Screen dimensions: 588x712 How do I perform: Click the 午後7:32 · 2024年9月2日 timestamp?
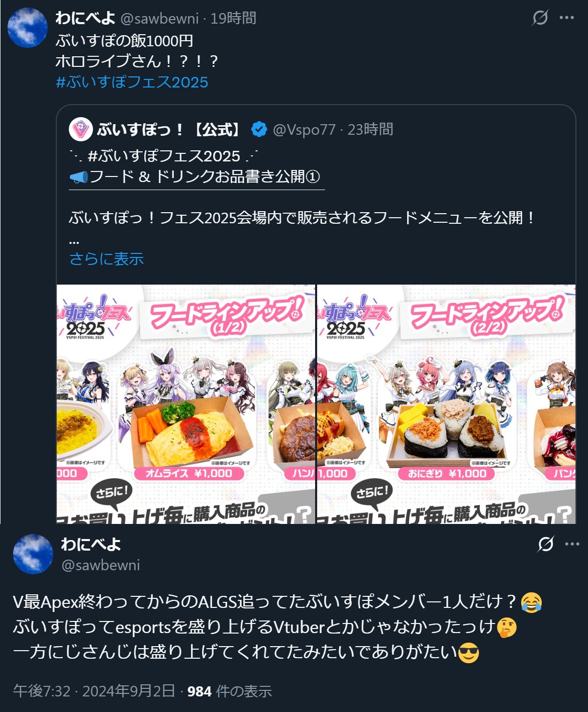pyautogui.click(x=94, y=691)
